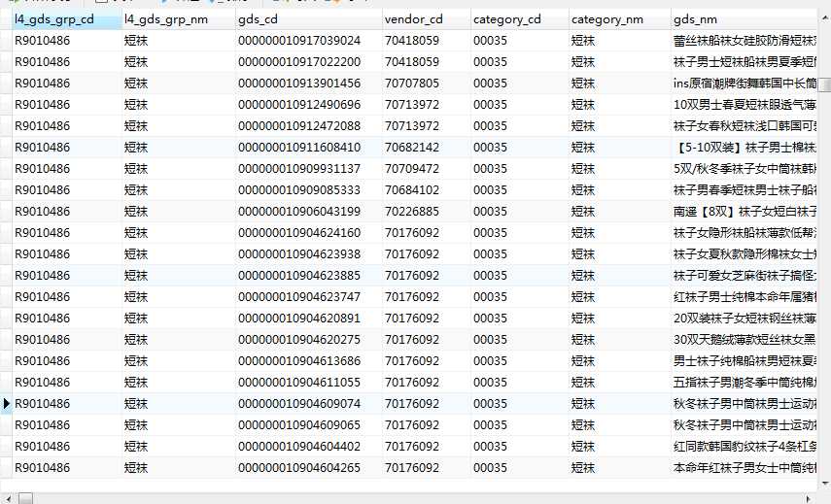Select product name starting with 5双/秋冬季袜子
Image resolution: width=831 pixels, height=504 pixels.
point(744,169)
